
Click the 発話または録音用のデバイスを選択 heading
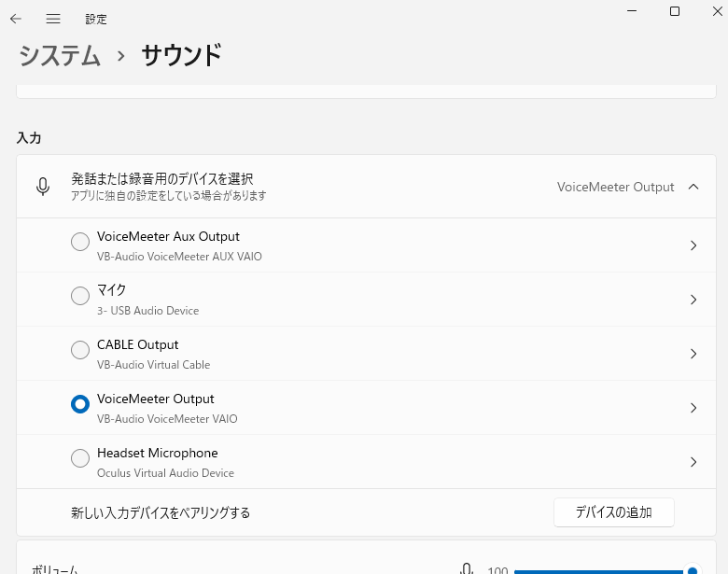coord(162,179)
